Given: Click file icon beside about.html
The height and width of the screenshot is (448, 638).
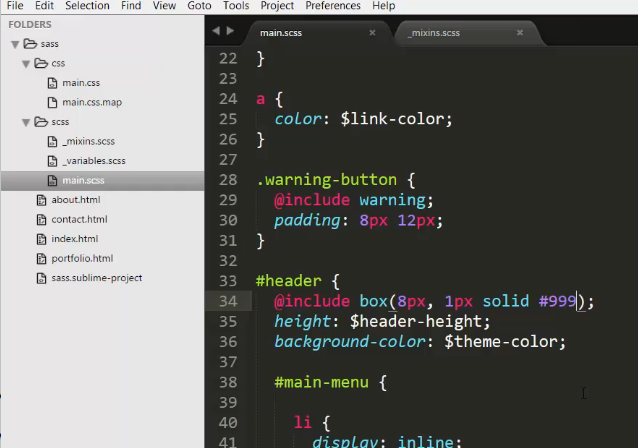Looking at the screenshot, I should coord(42,200).
